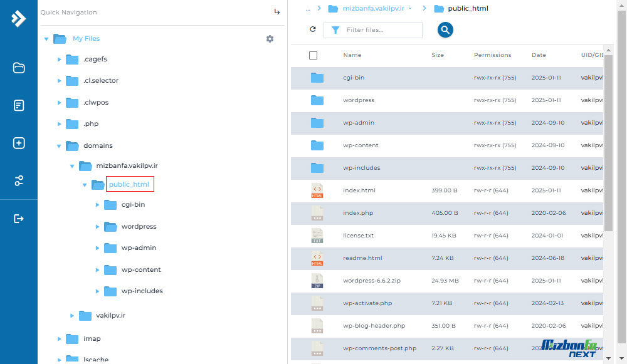Collapse the My Files tree node
Image resolution: width=627 pixels, height=364 pixels.
(46, 39)
